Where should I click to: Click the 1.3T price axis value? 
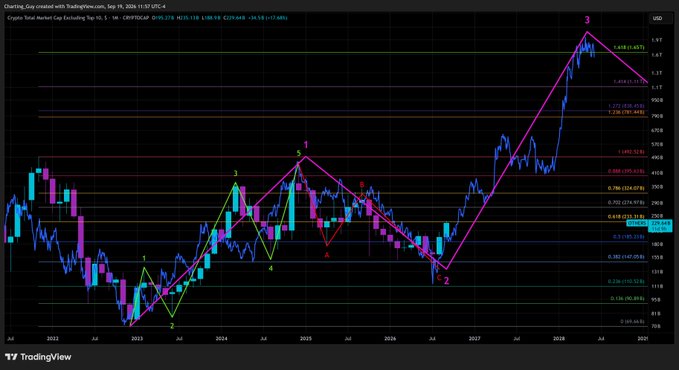[656, 73]
